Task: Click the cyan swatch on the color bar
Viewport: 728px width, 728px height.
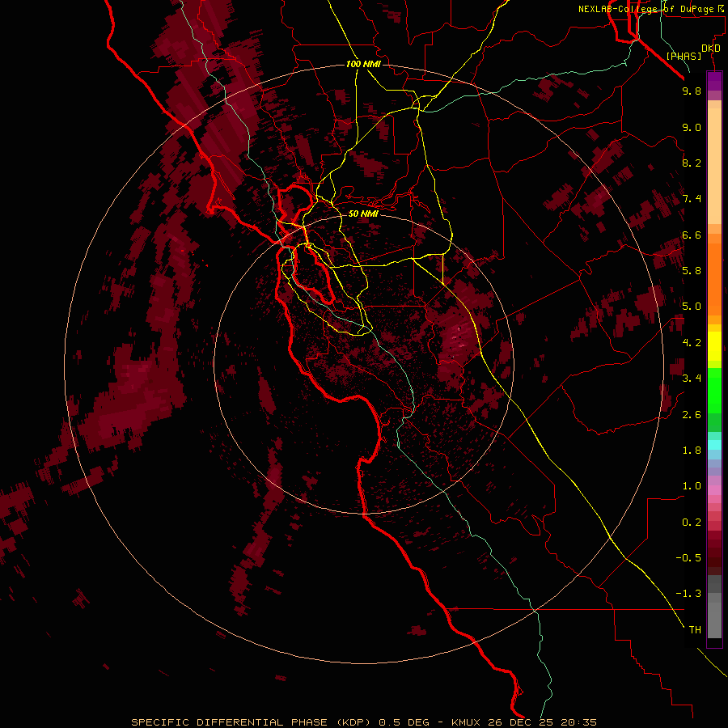Action: click(714, 445)
